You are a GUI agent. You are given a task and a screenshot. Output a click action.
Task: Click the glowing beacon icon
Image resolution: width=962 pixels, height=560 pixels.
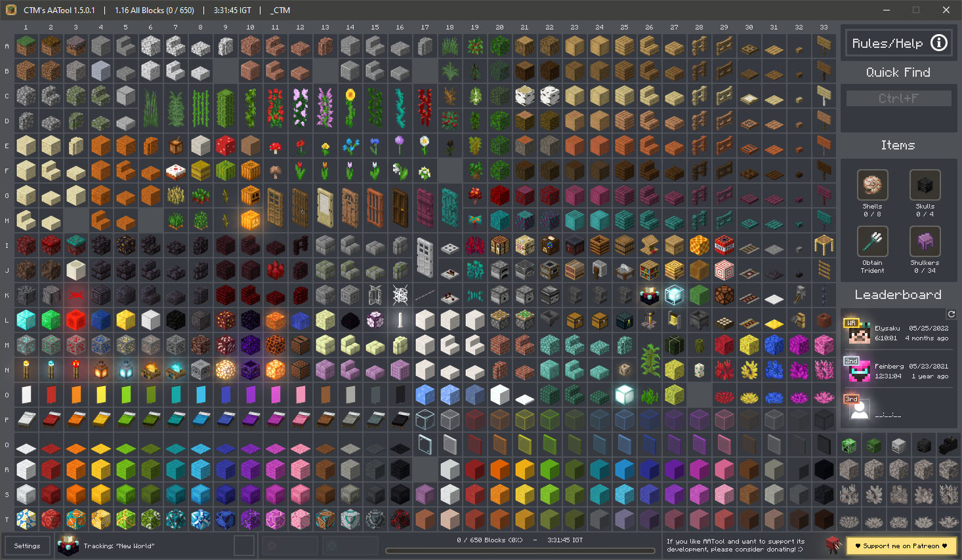674,295
